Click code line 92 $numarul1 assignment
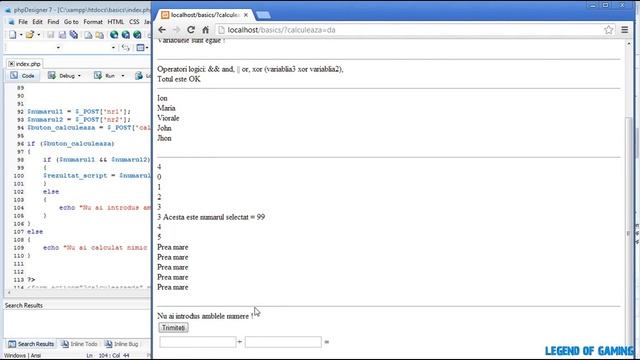The image size is (640, 360). tap(79, 112)
